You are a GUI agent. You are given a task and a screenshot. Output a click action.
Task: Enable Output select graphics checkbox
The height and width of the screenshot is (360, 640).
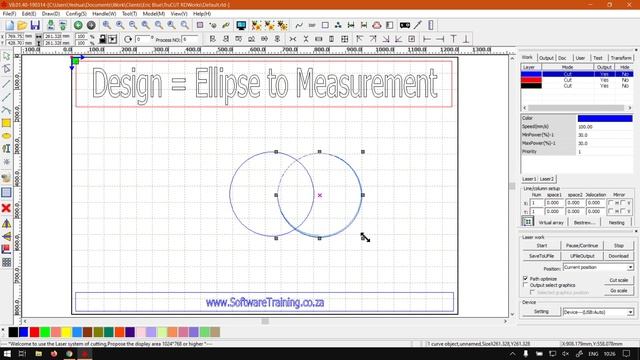(525, 285)
